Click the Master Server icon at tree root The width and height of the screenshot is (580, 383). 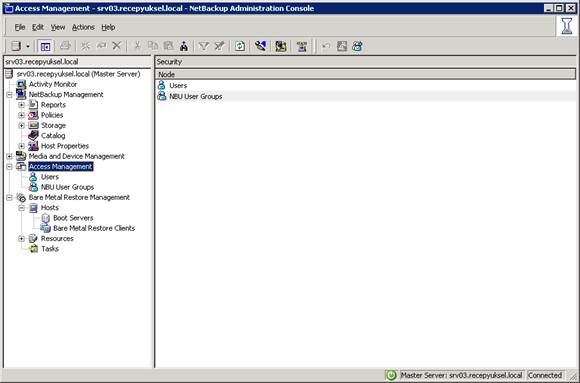point(9,74)
